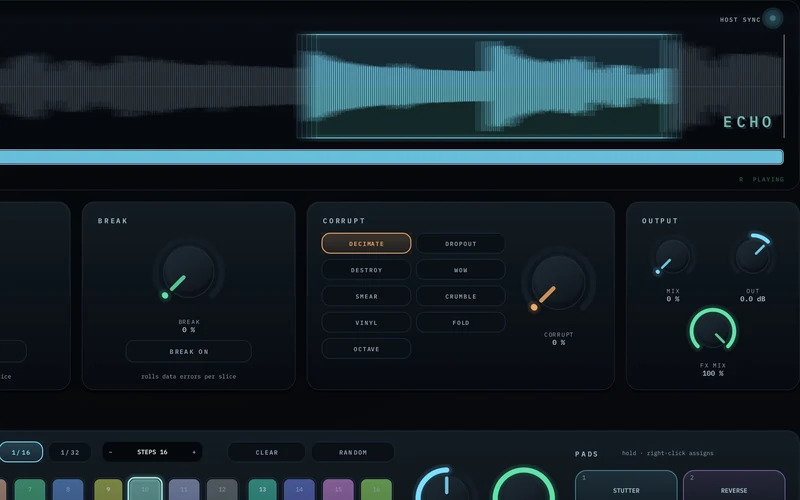
Task: Select the DROPOUT corrupt mode
Action: point(461,243)
